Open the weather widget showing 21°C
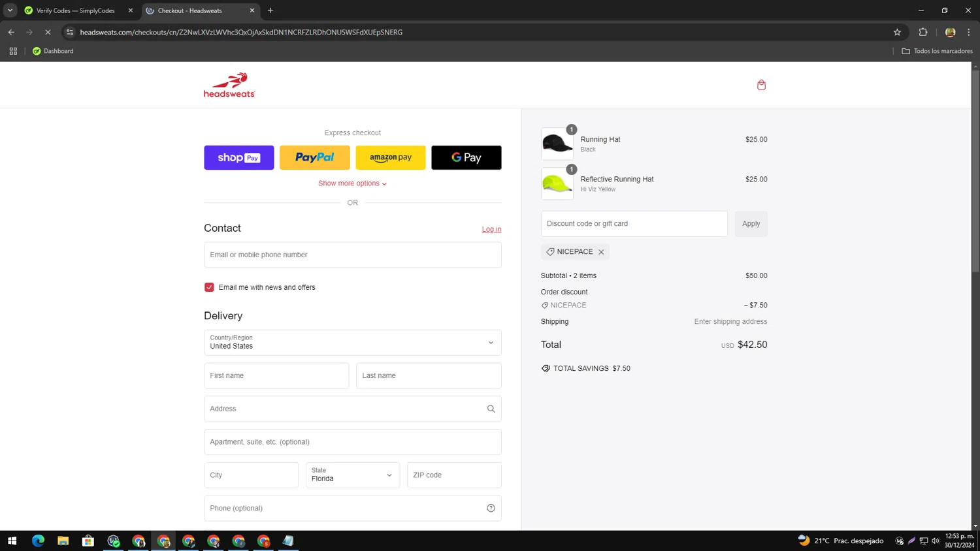Screen dimensions: 980x551 pyautogui.click(x=841, y=541)
